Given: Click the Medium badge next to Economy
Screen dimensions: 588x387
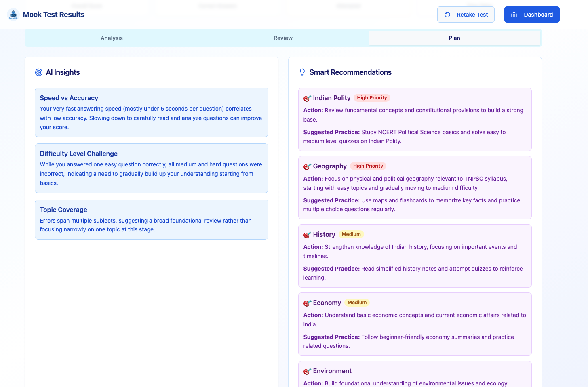Looking at the screenshot, I should 357,303.
